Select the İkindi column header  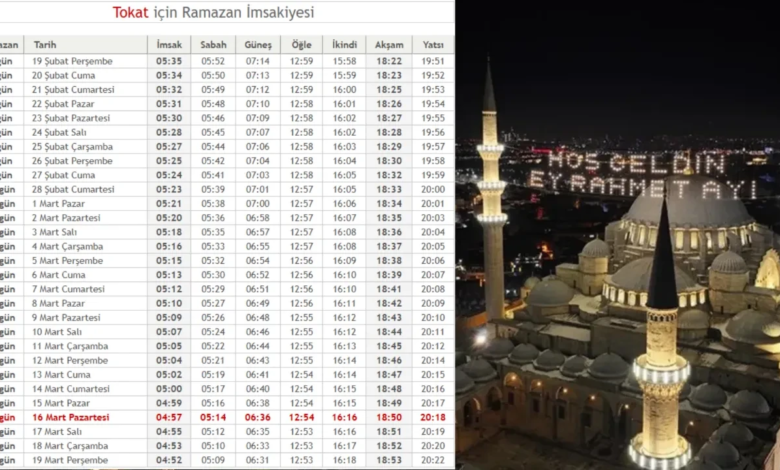[x=344, y=45]
